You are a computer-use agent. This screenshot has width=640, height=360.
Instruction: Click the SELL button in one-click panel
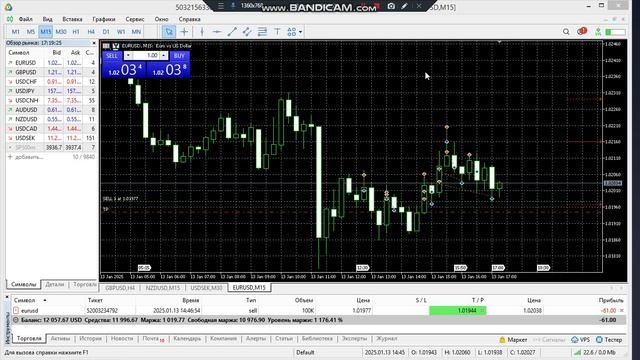(111, 56)
